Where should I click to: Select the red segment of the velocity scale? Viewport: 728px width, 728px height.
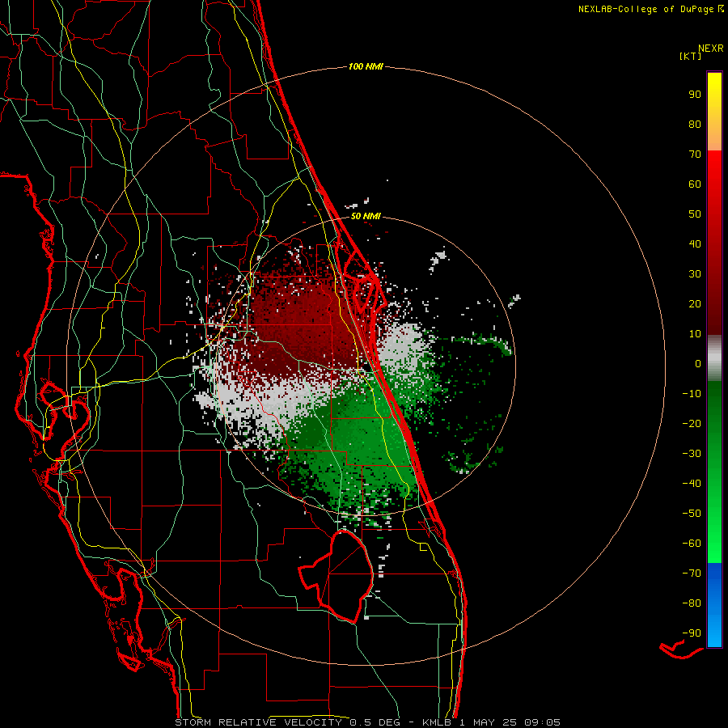714,243
